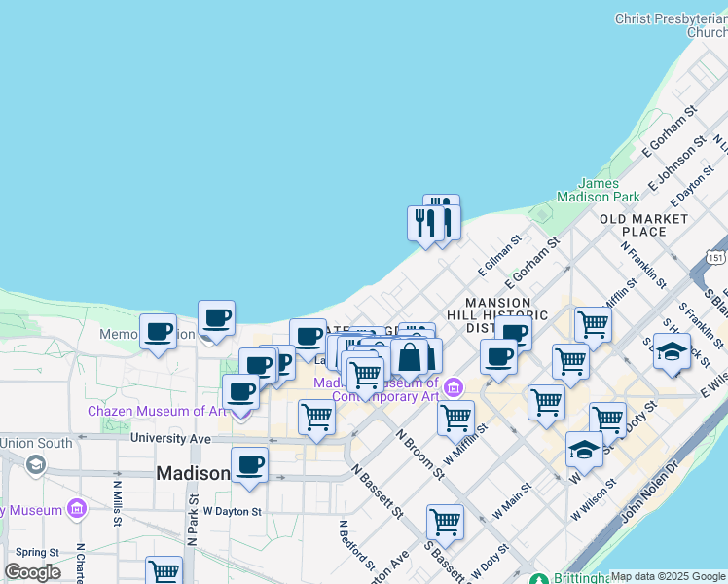Open the Madison Museum of Contemporary Art icon

(x=454, y=388)
